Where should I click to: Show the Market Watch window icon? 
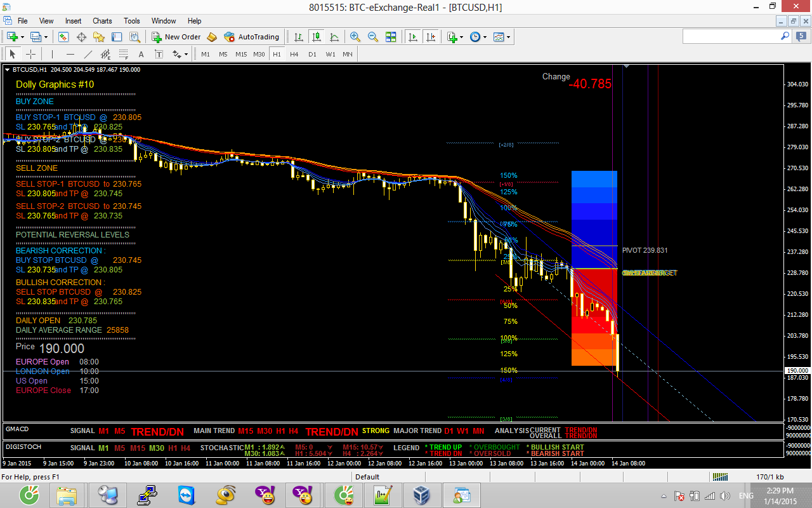63,37
